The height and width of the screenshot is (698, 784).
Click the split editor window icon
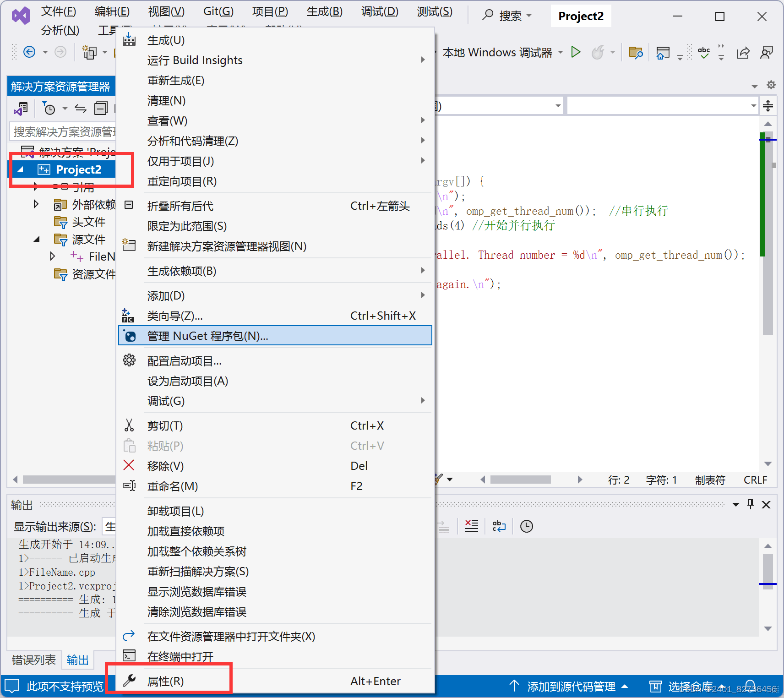tap(768, 106)
